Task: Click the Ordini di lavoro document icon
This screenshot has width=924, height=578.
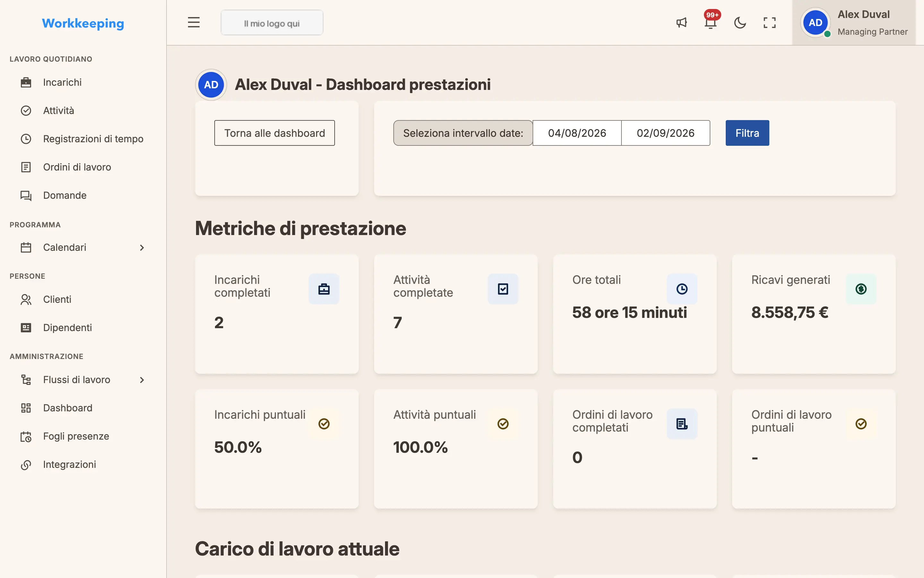Action: tap(26, 167)
